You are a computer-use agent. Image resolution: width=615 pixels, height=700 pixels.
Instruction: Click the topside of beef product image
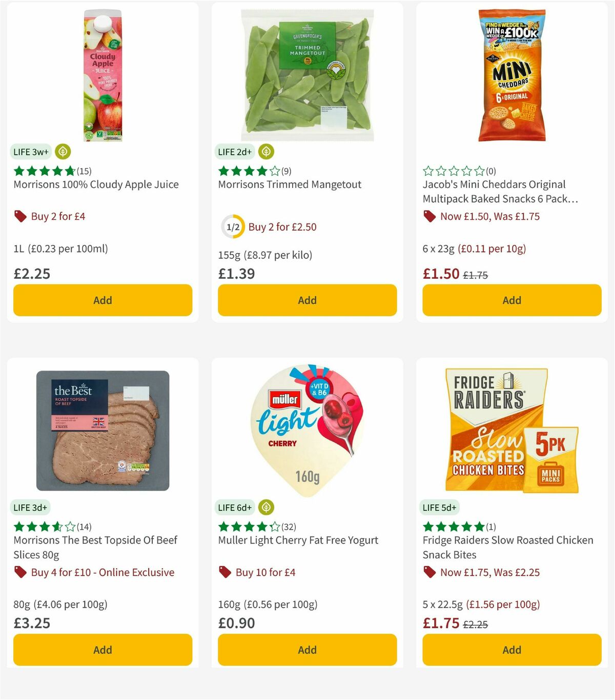[102, 430]
